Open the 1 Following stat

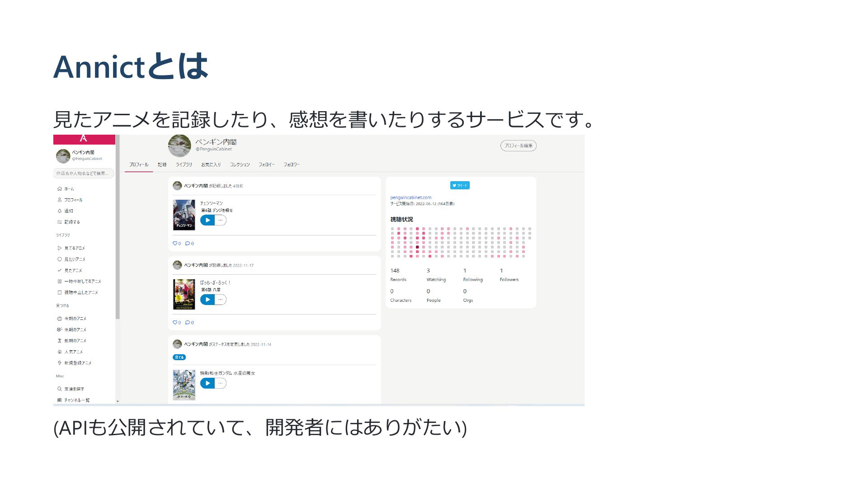[473, 275]
